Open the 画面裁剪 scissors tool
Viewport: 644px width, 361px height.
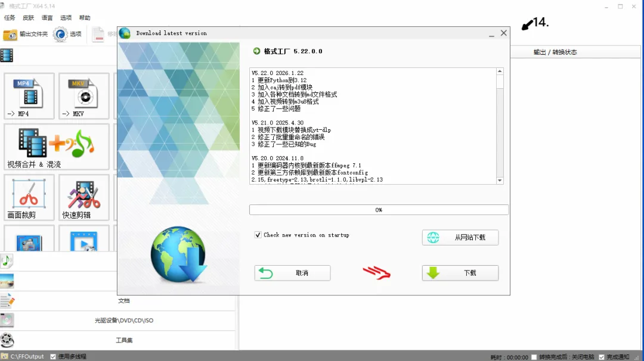click(x=29, y=197)
